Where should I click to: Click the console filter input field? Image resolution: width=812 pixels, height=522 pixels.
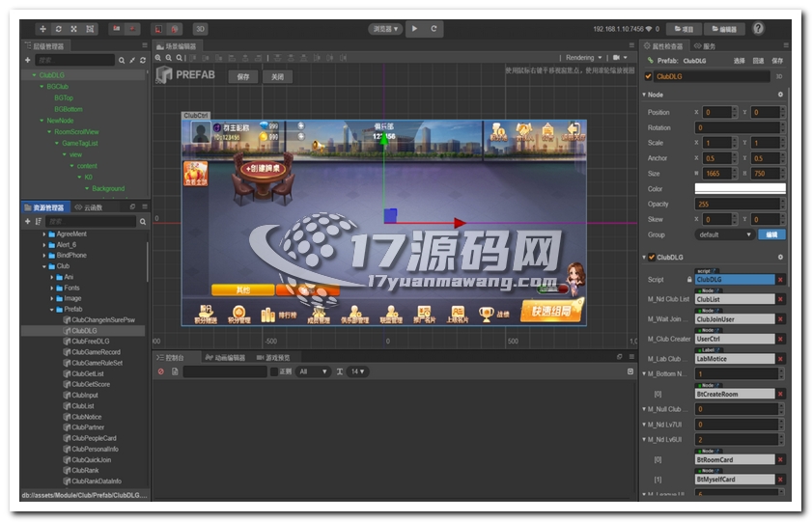coord(225,371)
